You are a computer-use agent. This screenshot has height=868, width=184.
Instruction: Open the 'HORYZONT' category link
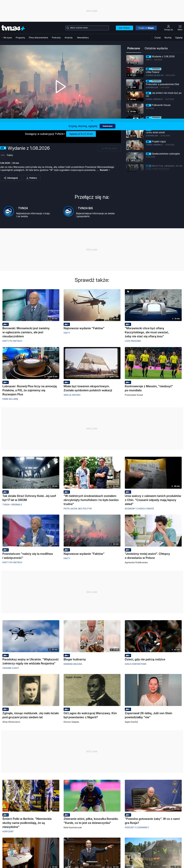coord(8,832)
